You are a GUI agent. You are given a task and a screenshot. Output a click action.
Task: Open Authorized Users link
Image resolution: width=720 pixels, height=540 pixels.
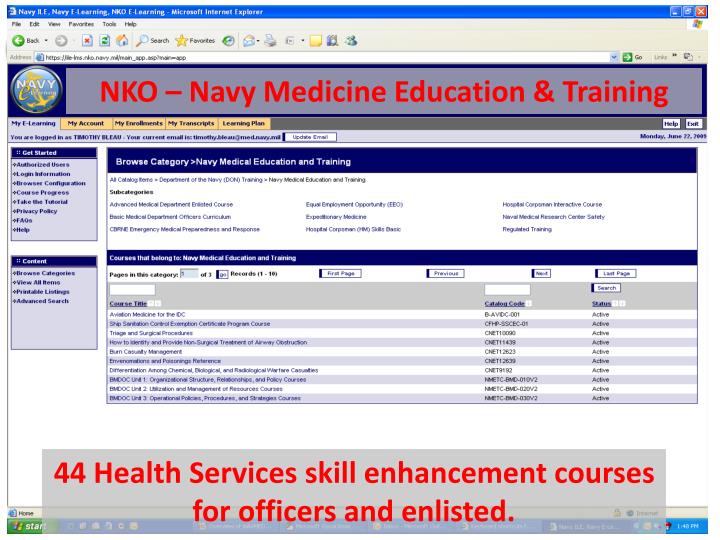pyautogui.click(x=42, y=164)
